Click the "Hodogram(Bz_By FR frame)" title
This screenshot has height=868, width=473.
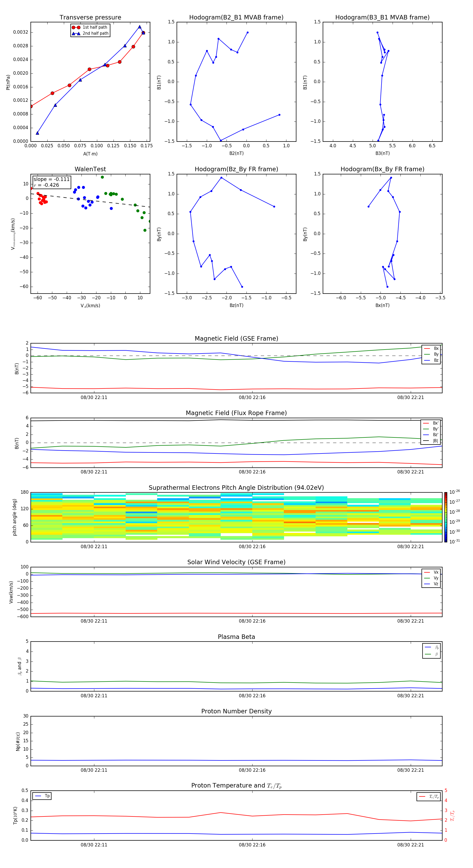coord(236,169)
